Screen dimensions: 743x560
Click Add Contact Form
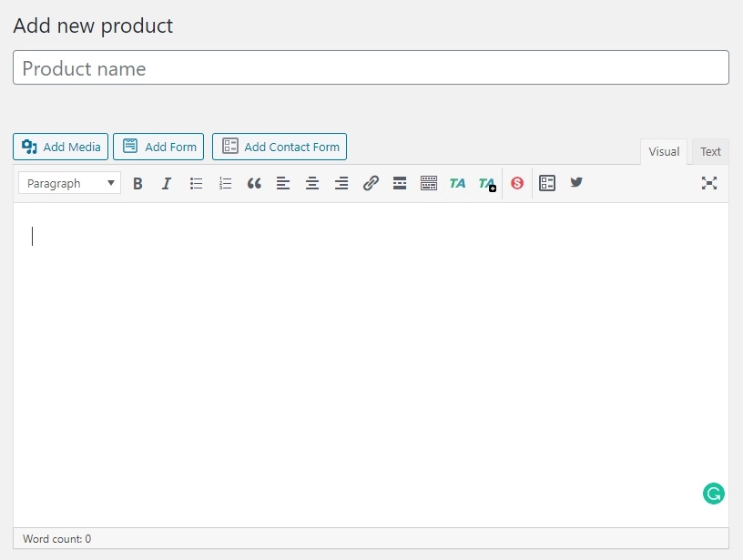[280, 146]
